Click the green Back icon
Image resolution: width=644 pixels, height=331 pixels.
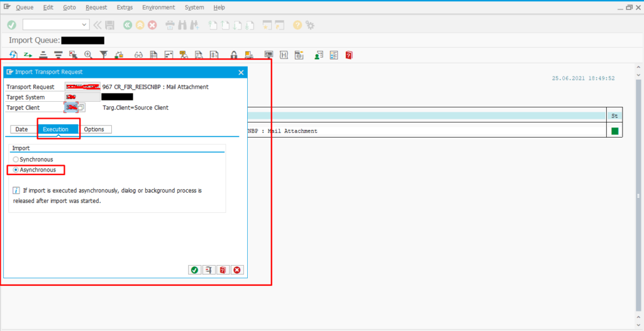pyautogui.click(x=128, y=25)
